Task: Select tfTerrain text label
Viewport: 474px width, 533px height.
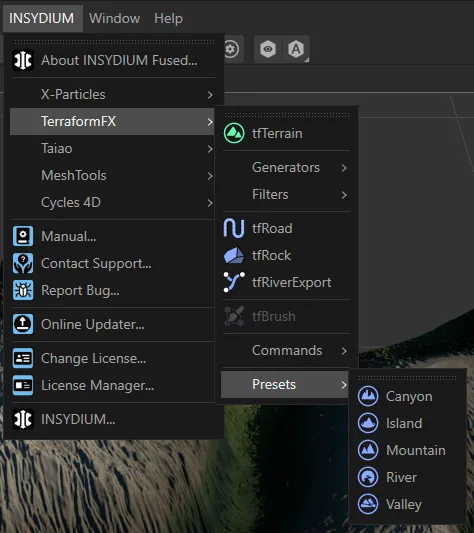Action: (x=277, y=133)
